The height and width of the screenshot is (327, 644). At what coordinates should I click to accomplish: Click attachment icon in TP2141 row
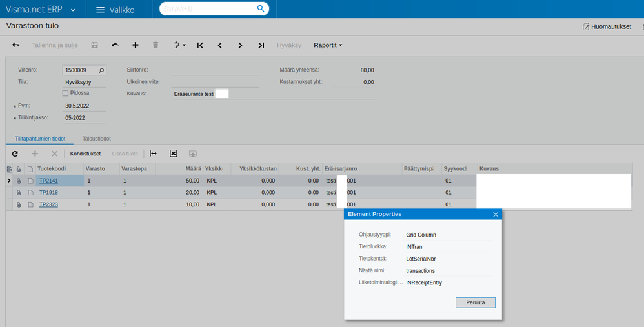point(19,181)
